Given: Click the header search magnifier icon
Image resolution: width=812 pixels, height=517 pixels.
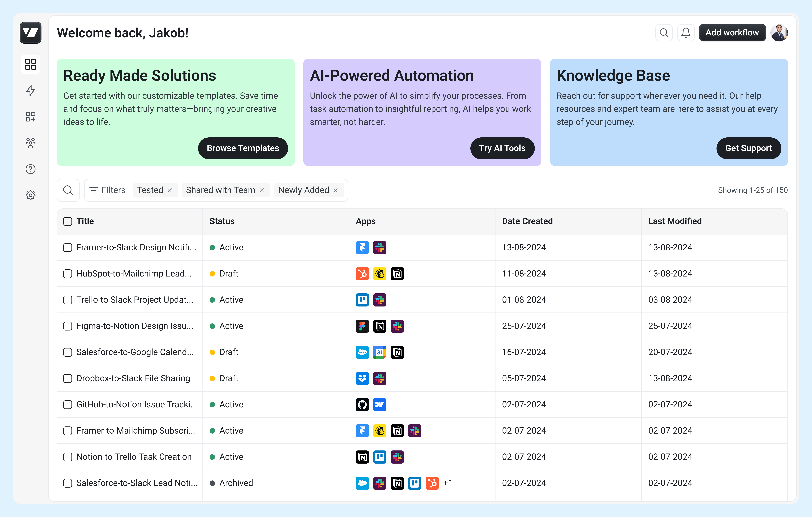Looking at the screenshot, I should pyautogui.click(x=664, y=33).
